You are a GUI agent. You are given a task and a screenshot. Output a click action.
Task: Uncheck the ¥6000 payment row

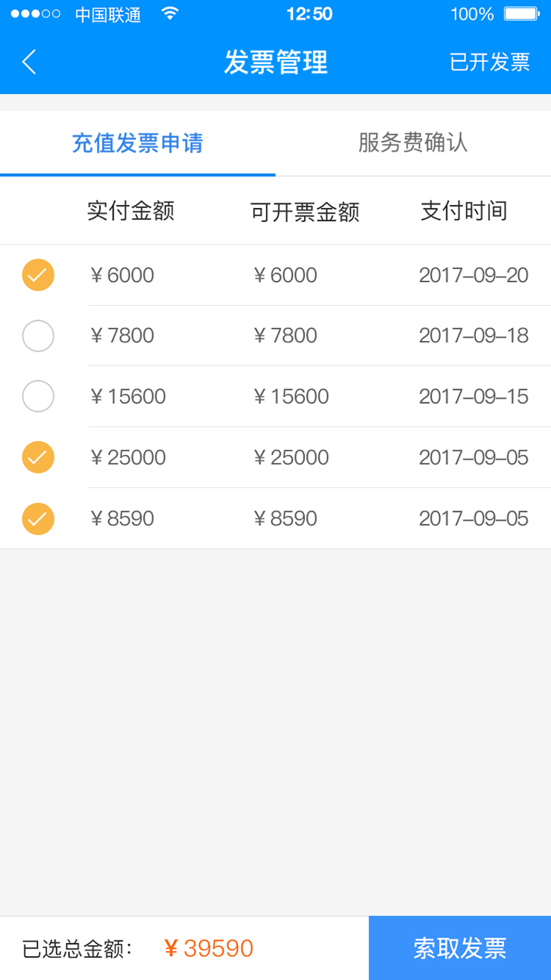point(38,275)
